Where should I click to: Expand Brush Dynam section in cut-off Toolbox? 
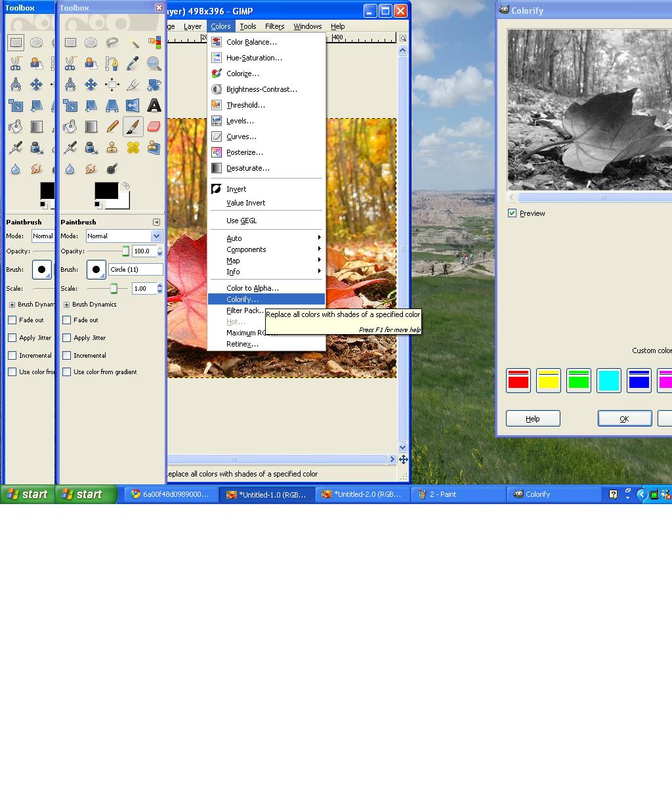[x=12, y=305]
